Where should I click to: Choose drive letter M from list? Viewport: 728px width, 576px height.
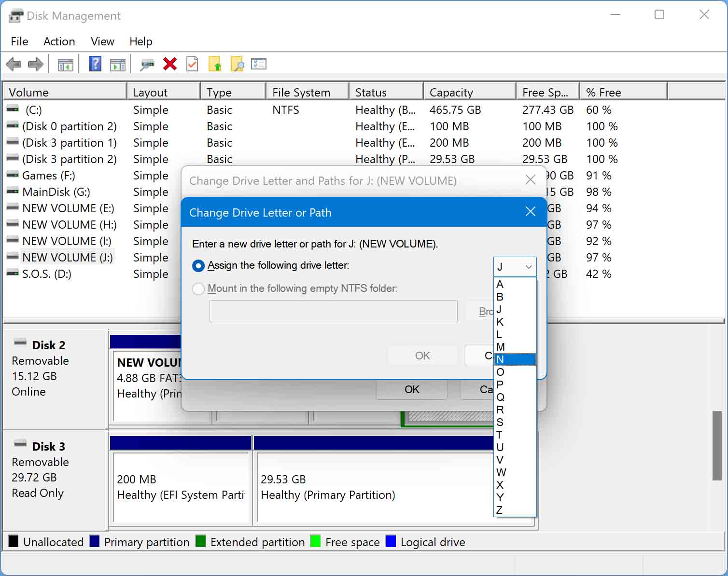[515, 347]
